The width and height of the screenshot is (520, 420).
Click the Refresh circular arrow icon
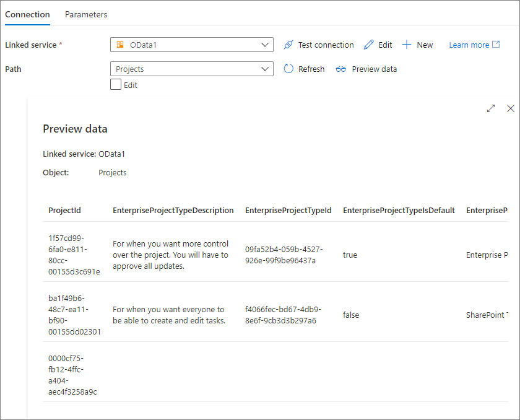point(288,69)
